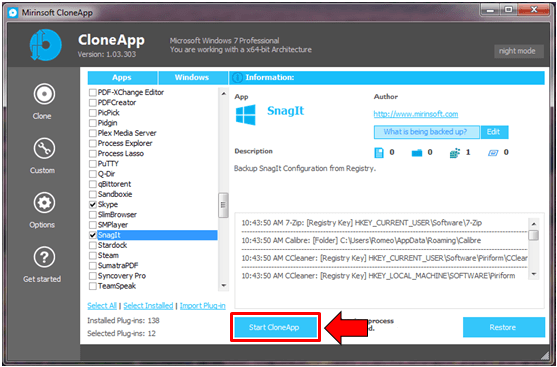The width and height of the screenshot is (557, 367).
Task: Click the Version: 1.03.303 text
Action: pos(107,54)
